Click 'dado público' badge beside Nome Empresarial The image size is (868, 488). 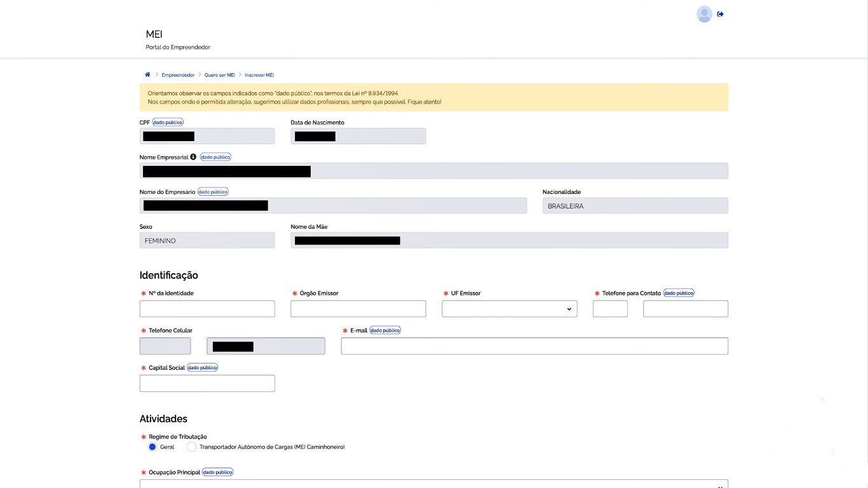[x=215, y=157]
